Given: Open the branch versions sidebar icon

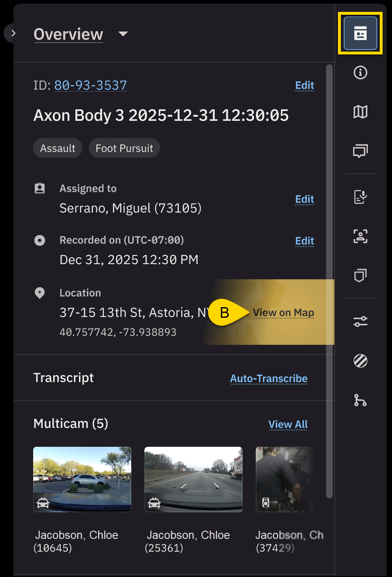Looking at the screenshot, I should 360,400.
